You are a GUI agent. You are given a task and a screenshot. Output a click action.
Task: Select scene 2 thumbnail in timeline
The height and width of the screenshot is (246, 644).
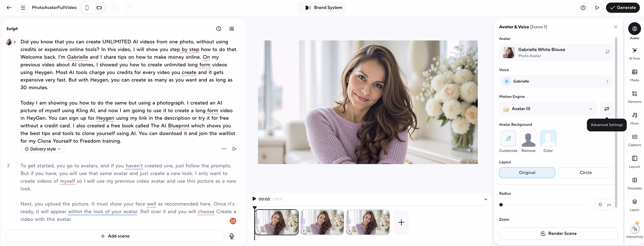point(322,222)
